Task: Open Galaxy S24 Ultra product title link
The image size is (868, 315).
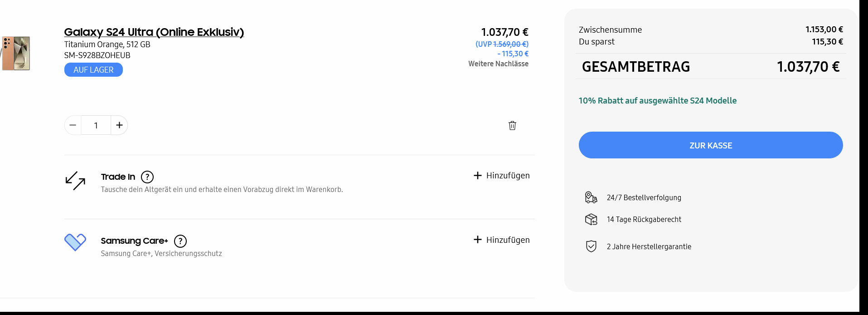Action: (x=154, y=32)
